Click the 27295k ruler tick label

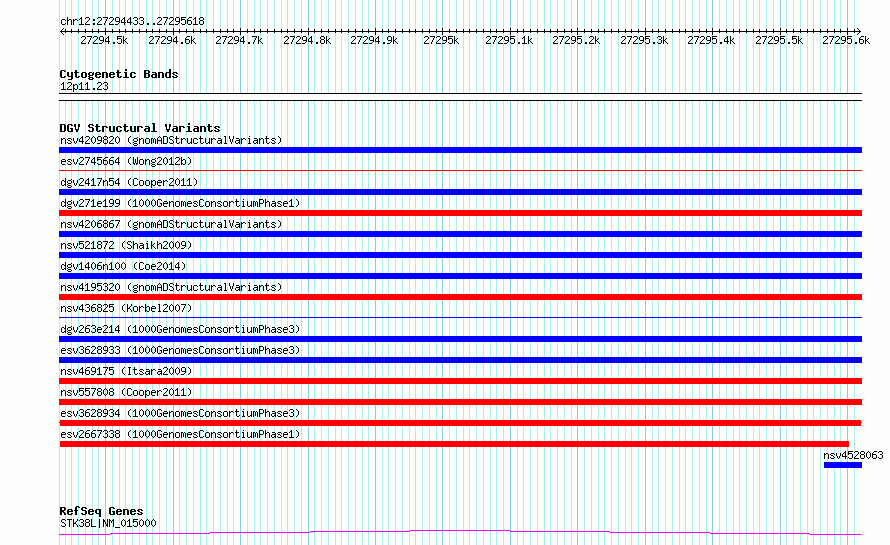click(441, 40)
